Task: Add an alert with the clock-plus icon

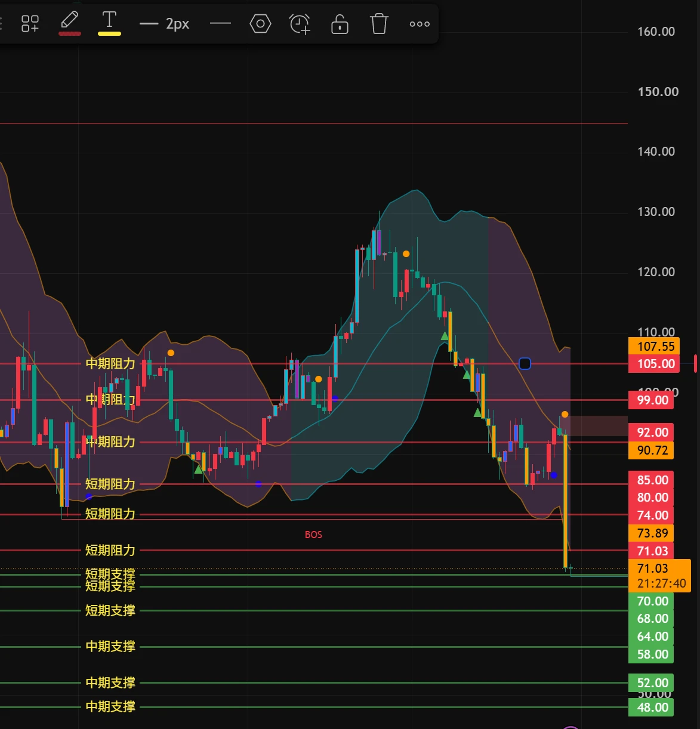Action: (300, 24)
